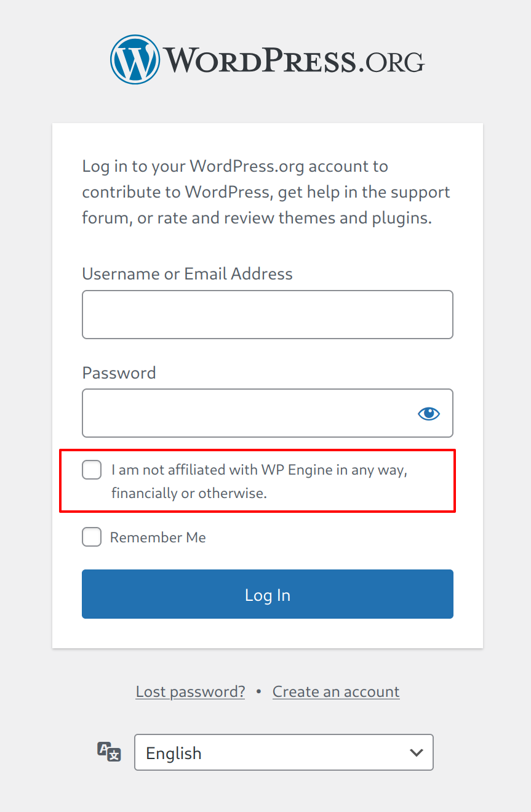Focus the Username or Email Address field
This screenshot has width=531, height=812.
(267, 315)
